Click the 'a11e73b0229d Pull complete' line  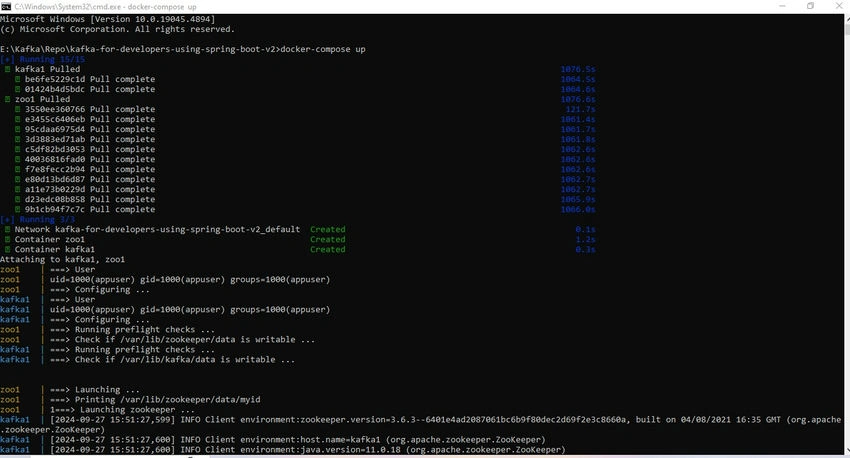pyautogui.click(x=89, y=190)
